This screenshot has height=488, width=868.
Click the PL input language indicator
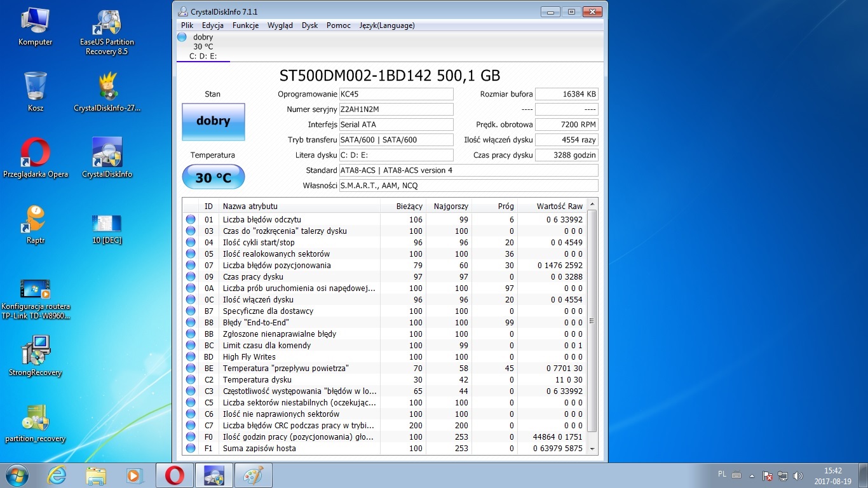[722, 474]
